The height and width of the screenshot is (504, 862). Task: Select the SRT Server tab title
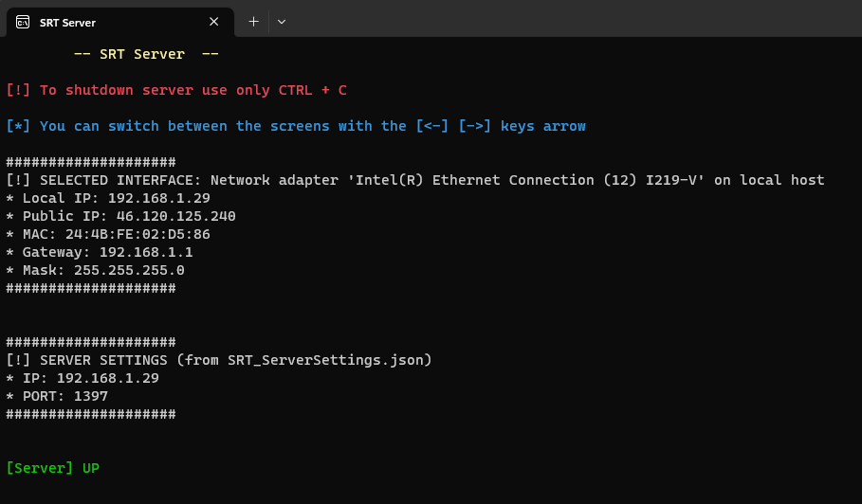click(x=67, y=22)
